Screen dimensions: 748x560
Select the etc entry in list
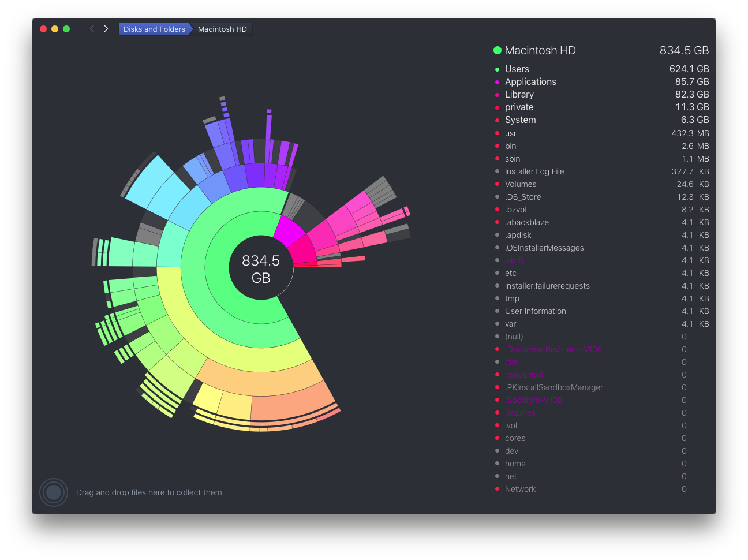click(x=601, y=273)
